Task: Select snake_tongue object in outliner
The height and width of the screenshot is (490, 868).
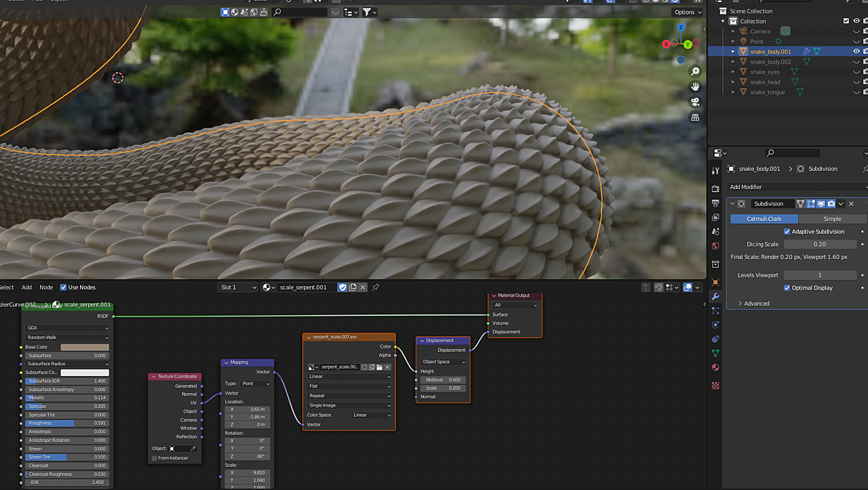Action: (x=768, y=92)
